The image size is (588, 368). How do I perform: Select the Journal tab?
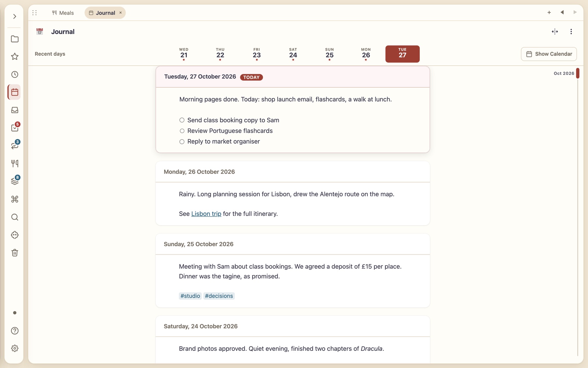(x=105, y=13)
